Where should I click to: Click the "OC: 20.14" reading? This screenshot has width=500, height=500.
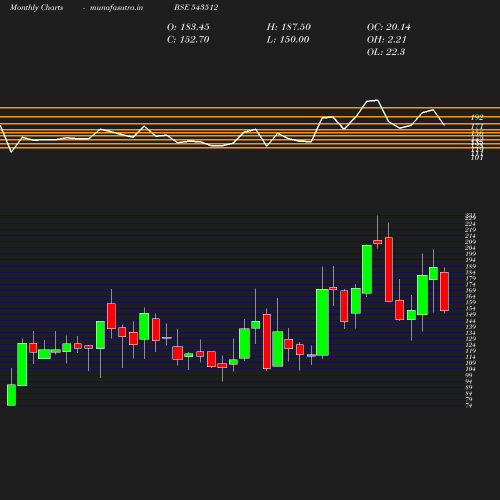click(x=389, y=27)
